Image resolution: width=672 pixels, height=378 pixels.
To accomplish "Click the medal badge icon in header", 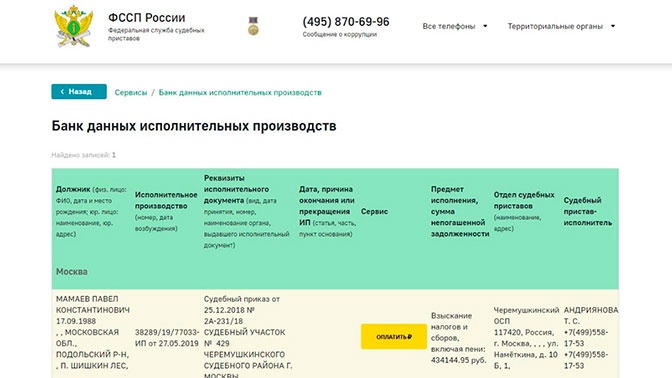I will click(254, 26).
